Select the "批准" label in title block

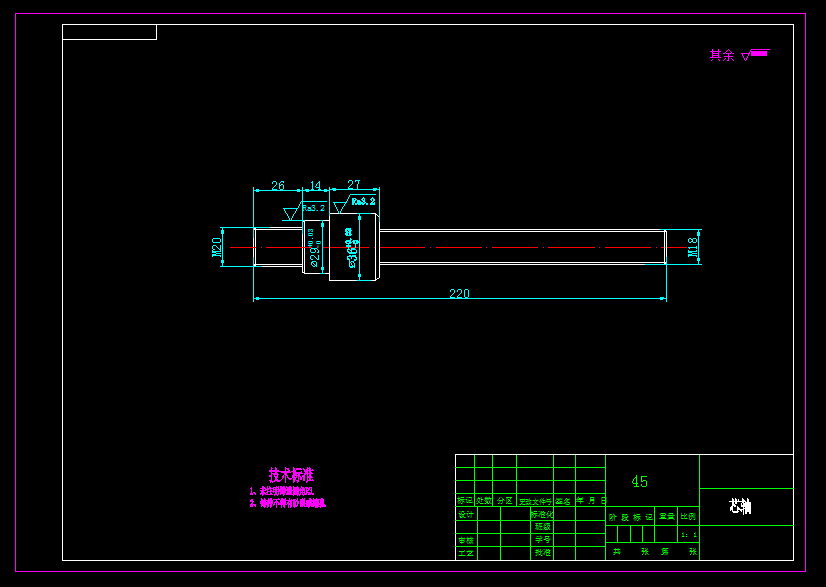[x=543, y=553]
